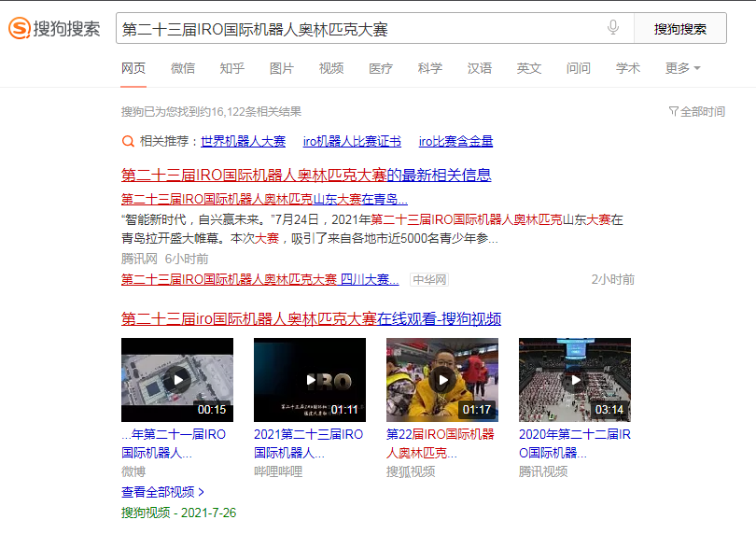Open video title 2021第二十三届IRO国际机器人
Screen dimensions: 756x534
(x=309, y=443)
